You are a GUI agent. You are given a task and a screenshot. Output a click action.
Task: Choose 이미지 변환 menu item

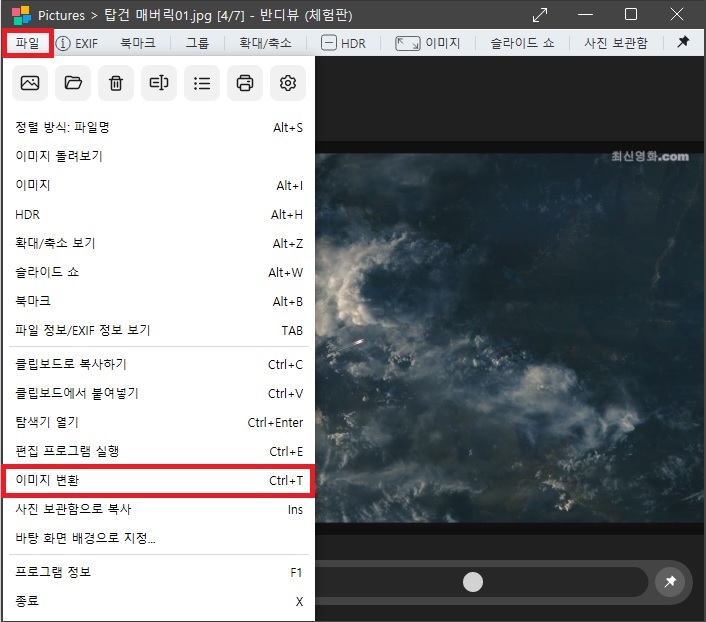(158, 481)
